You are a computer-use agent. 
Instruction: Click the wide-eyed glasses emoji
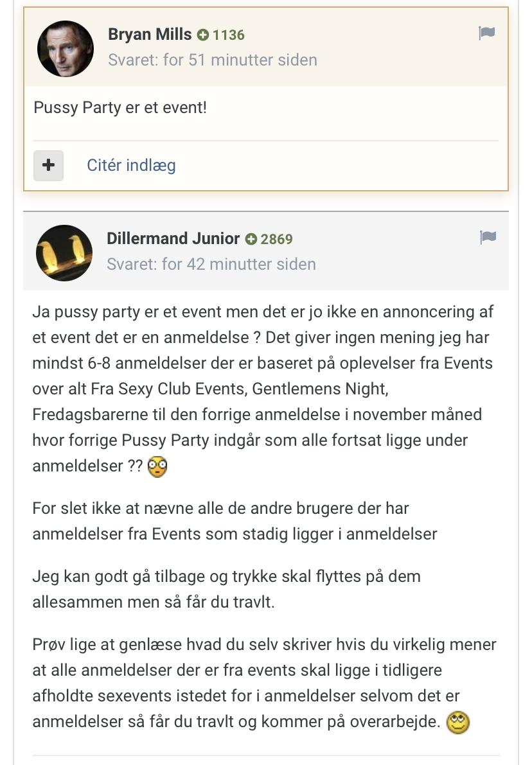[x=157, y=467]
